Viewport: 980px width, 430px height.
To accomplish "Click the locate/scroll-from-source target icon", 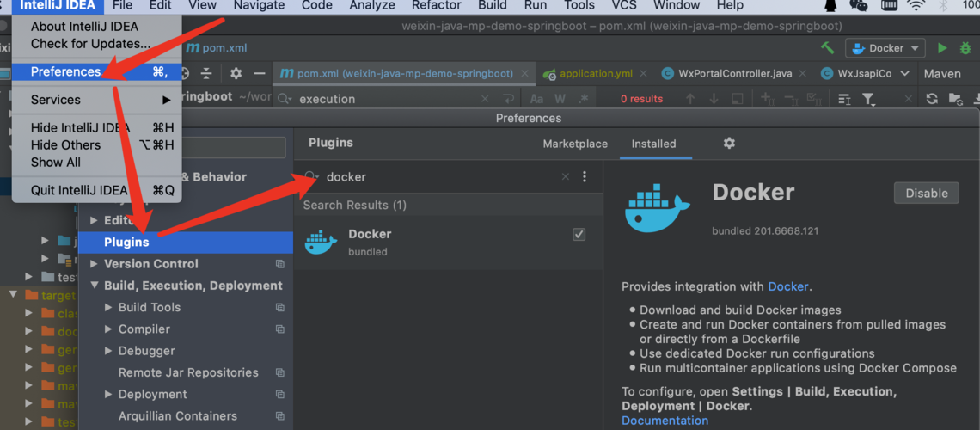I will click(185, 73).
